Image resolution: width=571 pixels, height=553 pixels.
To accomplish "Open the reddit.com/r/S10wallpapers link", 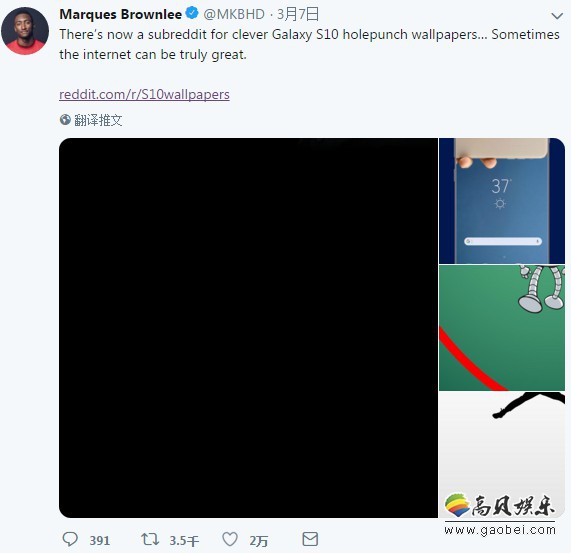I will pos(144,94).
